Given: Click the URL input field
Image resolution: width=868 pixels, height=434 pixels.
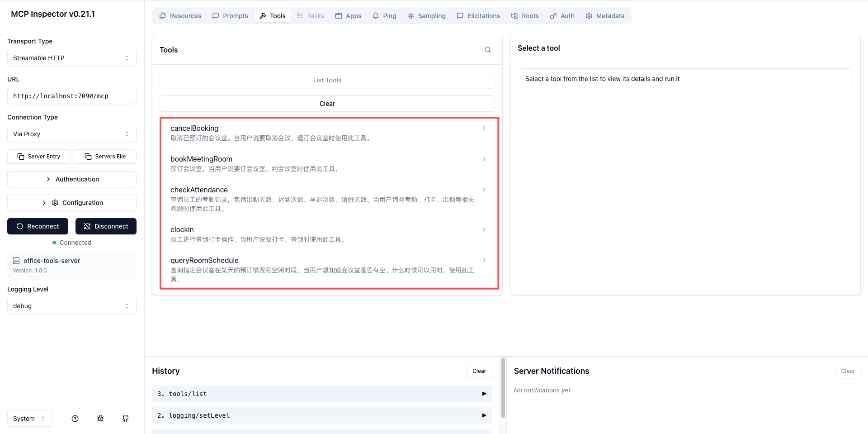Looking at the screenshot, I should (x=72, y=96).
